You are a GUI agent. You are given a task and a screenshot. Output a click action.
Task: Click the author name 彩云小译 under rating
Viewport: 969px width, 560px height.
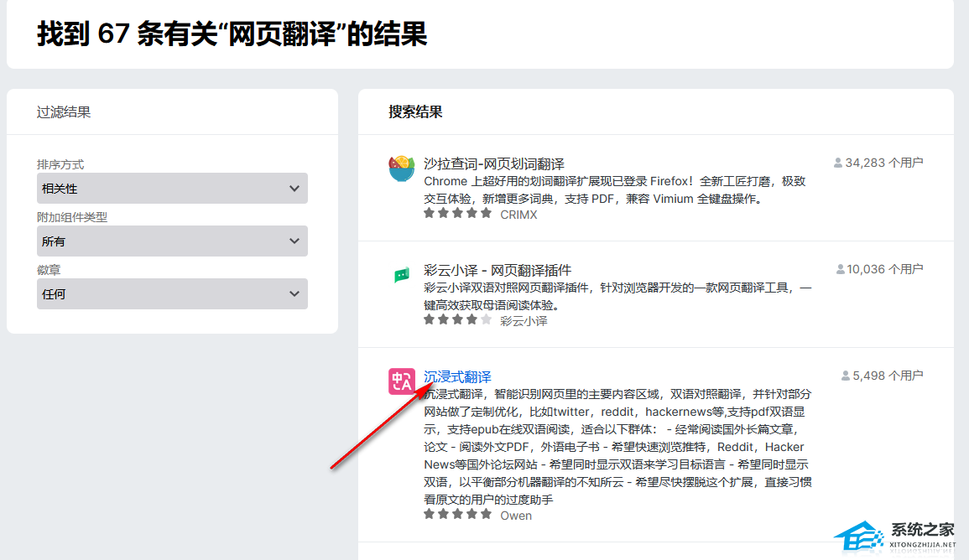[x=524, y=321]
